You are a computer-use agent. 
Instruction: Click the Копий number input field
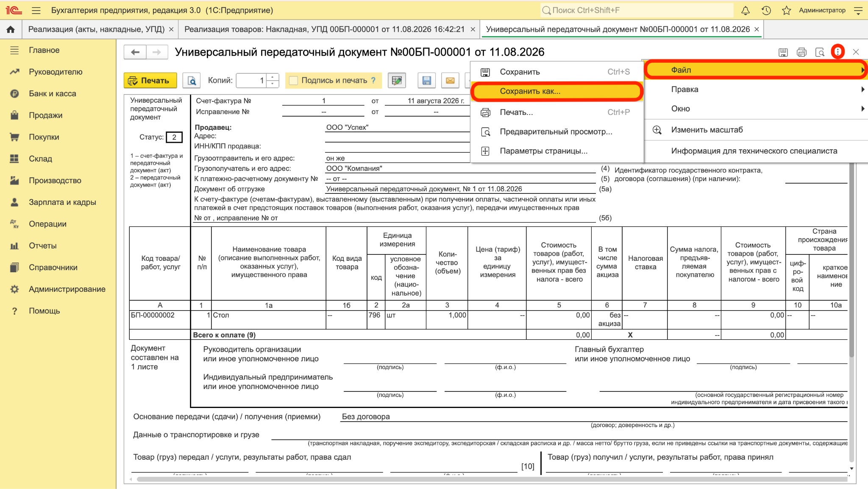coord(252,80)
